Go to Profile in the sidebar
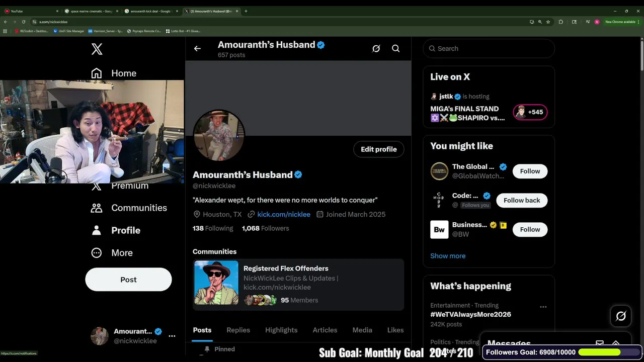Screen dimensions: 644x362 point(116,230)
